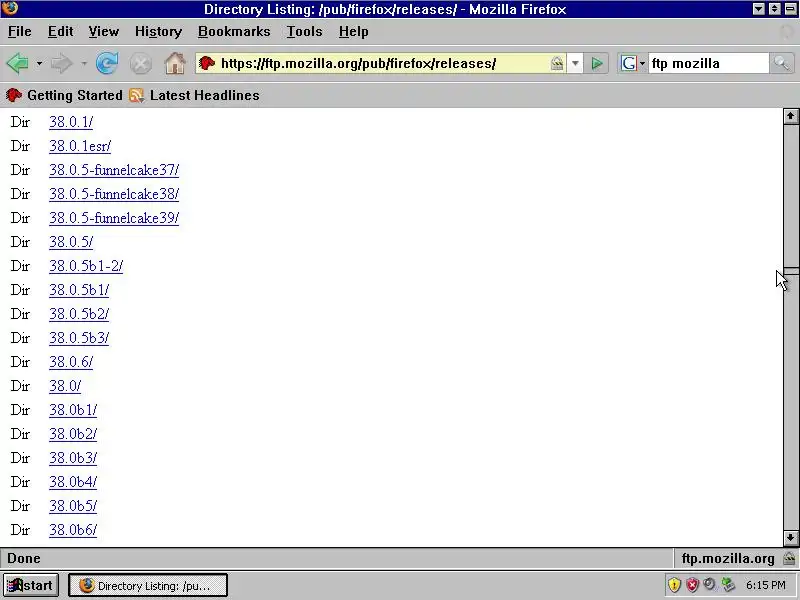
Task: Open the 38.0.5/ directory link
Action: point(71,242)
